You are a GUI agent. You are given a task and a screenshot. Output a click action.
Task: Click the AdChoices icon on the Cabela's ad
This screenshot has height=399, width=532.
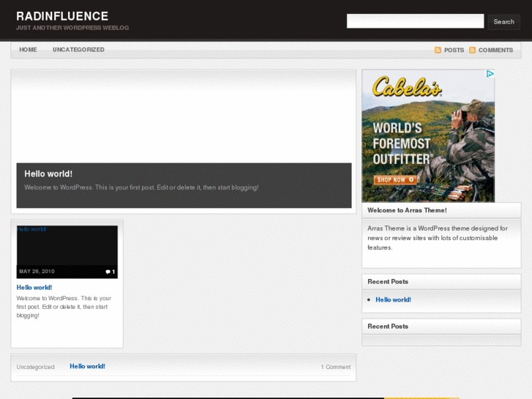click(x=490, y=74)
